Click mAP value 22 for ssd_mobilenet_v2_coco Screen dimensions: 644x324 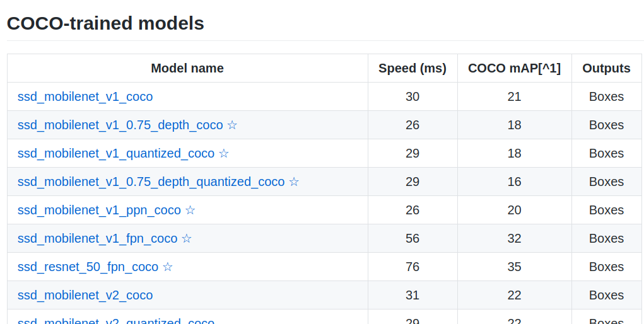click(x=514, y=295)
